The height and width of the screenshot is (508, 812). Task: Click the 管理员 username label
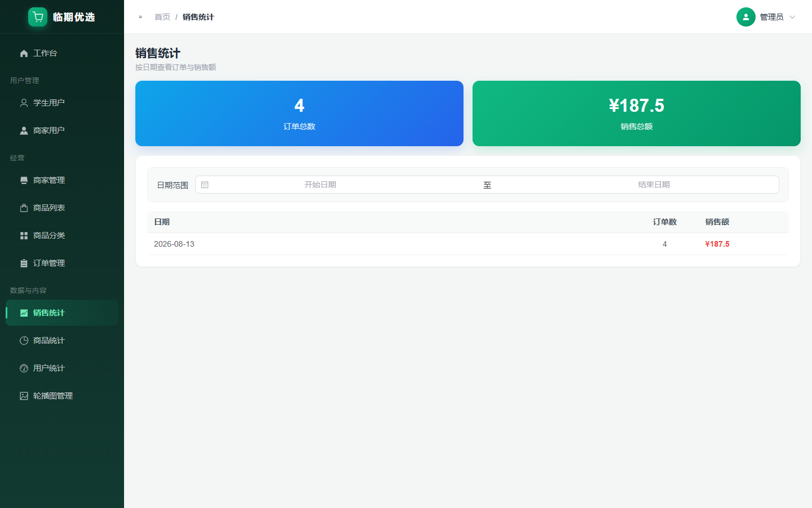click(772, 17)
